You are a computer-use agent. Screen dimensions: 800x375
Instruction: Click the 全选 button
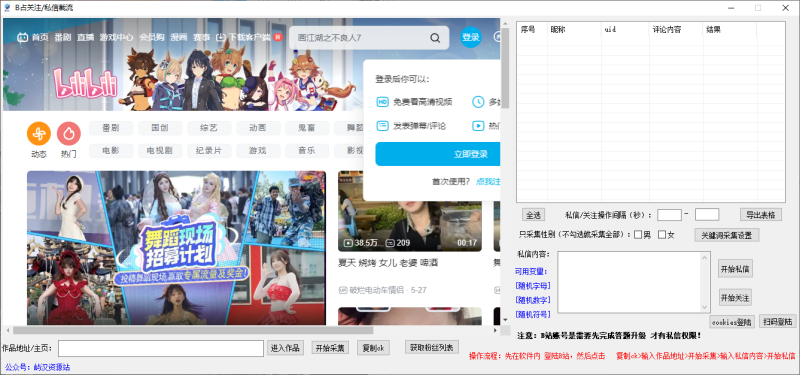533,215
